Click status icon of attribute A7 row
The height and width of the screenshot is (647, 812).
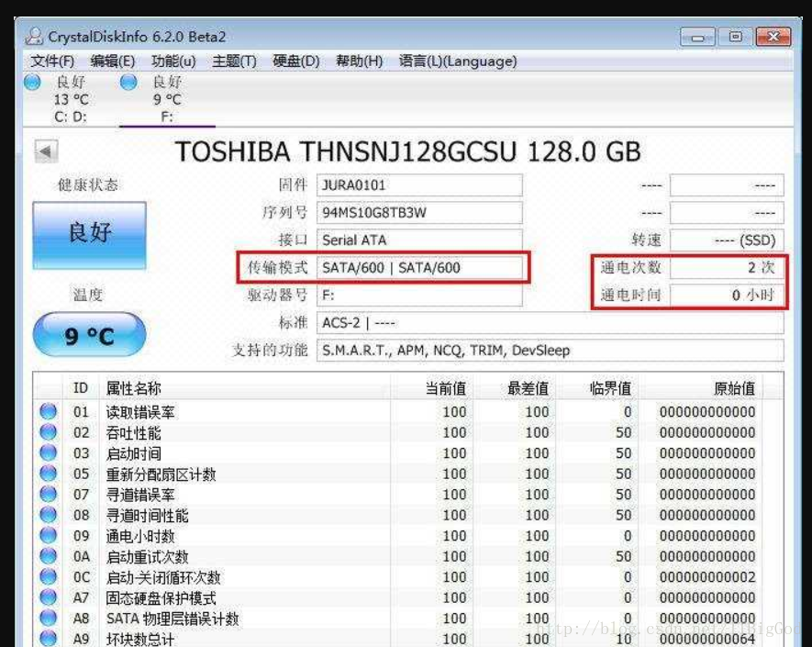[x=48, y=597]
